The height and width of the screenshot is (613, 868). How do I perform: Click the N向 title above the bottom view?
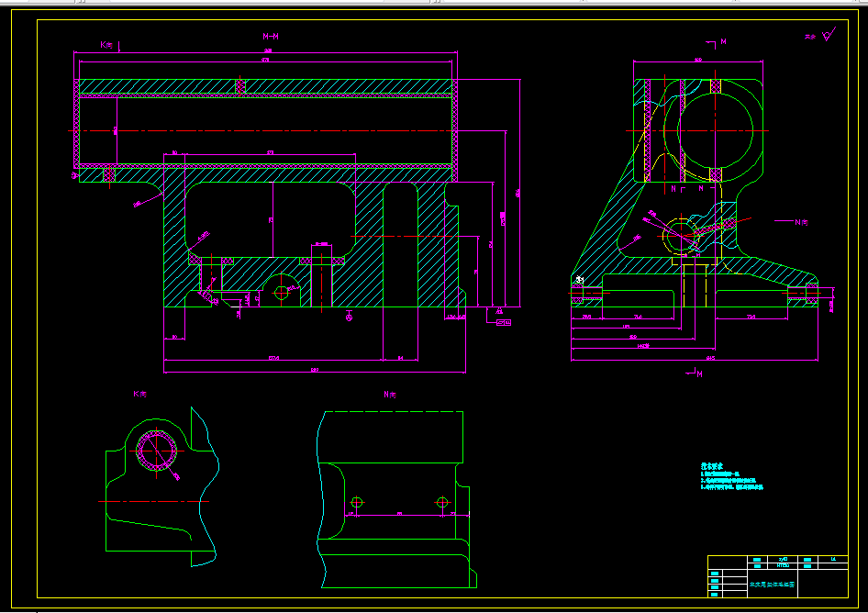(390, 395)
